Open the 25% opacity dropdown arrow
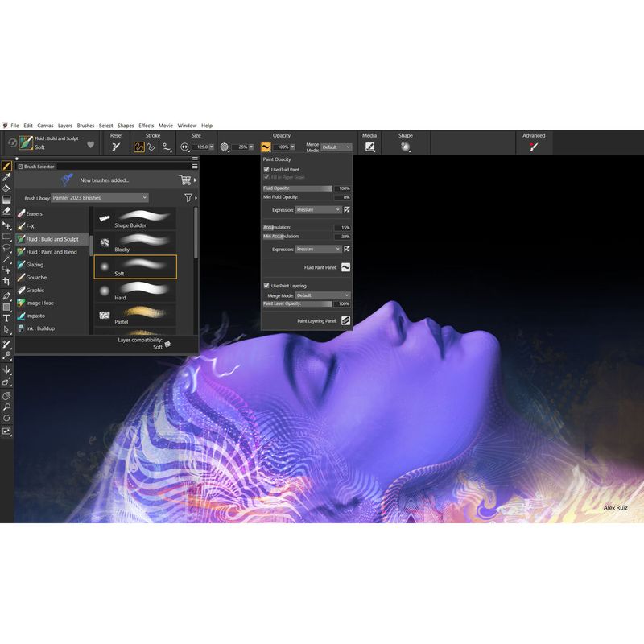644x644 pixels. coord(251,147)
